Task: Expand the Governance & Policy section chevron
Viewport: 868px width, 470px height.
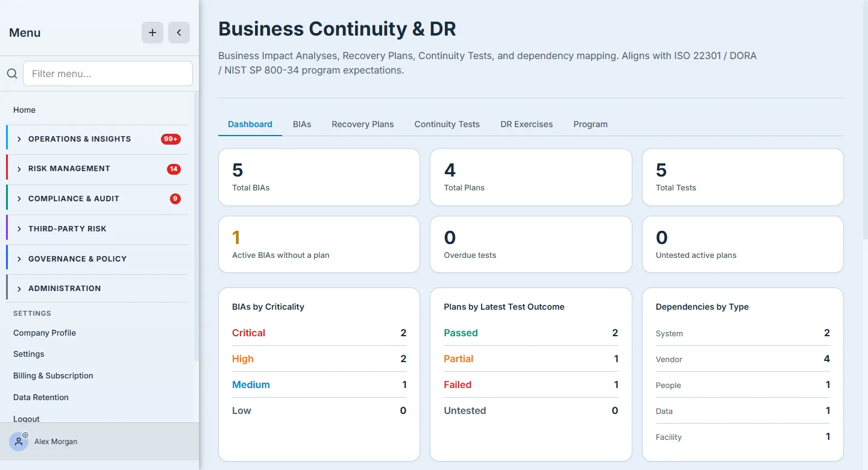Action: (19, 259)
